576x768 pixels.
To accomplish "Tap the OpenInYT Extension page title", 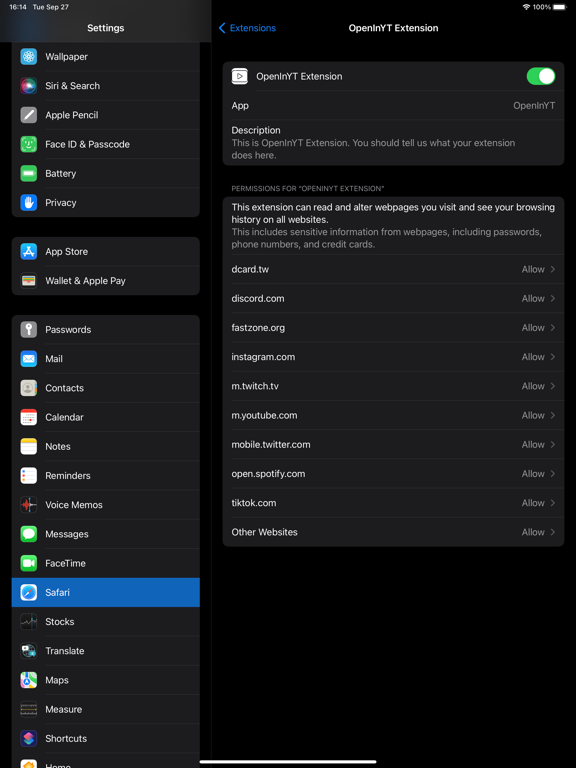I will click(x=393, y=28).
